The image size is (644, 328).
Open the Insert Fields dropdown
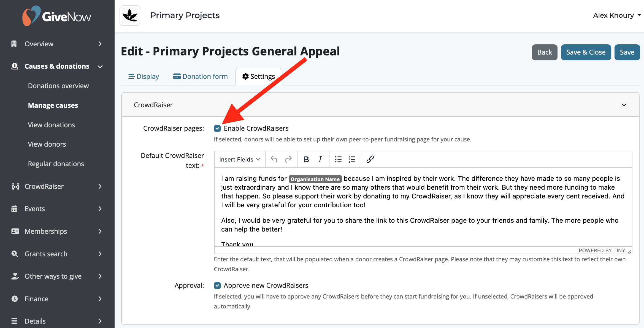pyautogui.click(x=240, y=159)
